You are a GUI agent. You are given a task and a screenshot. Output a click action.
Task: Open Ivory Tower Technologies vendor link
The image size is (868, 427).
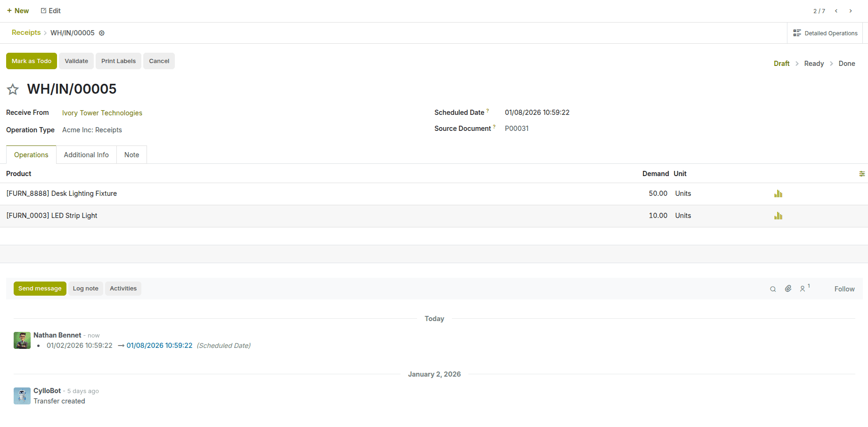click(102, 113)
